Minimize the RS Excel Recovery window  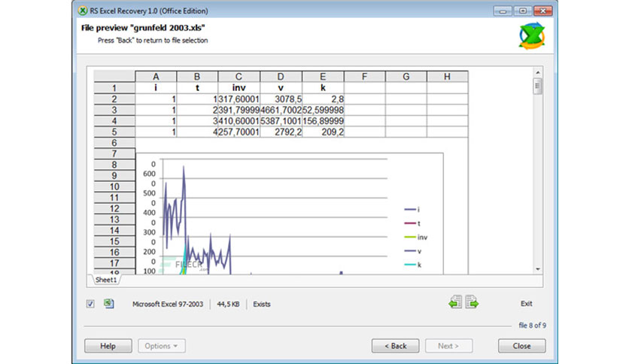[503, 11]
